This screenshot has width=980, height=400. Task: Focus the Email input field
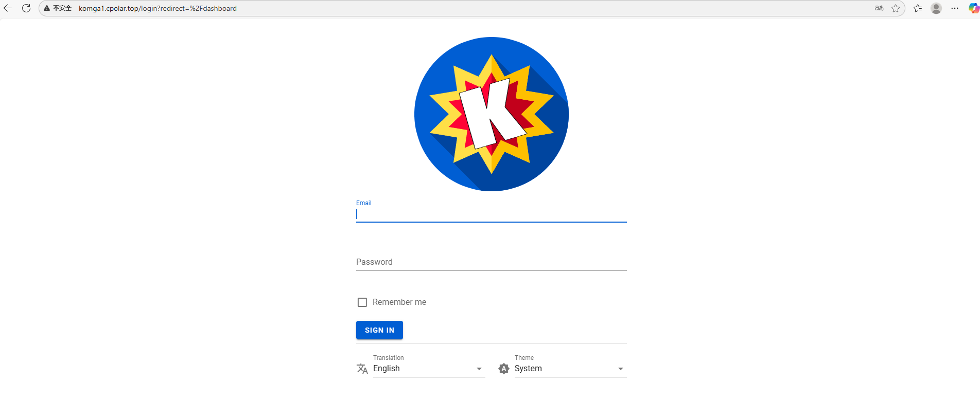point(492,214)
